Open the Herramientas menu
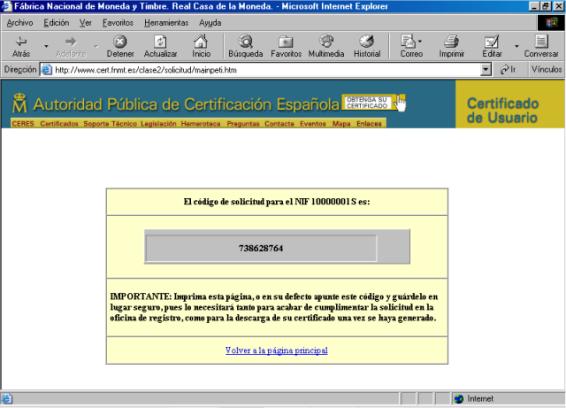 click(x=166, y=23)
